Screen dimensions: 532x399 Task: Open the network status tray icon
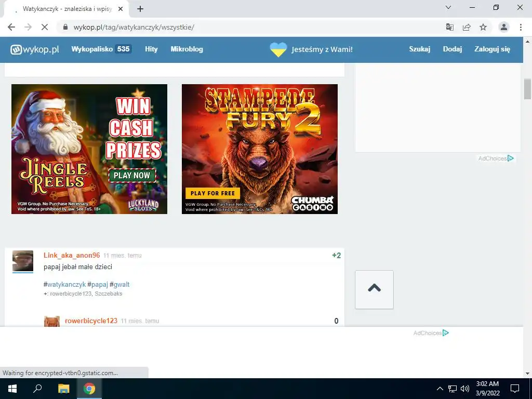(453, 389)
